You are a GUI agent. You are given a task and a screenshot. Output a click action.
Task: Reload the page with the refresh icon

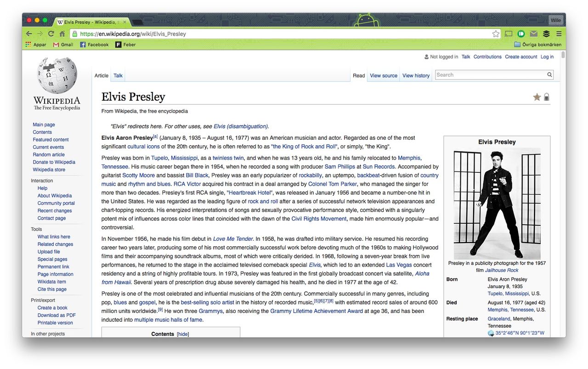click(x=51, y=34)
